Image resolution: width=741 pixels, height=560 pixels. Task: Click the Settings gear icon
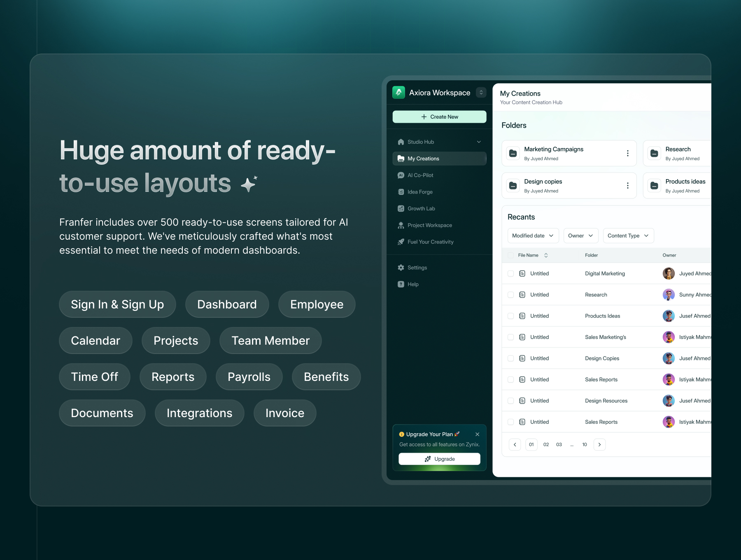click(x=401, y=268)
